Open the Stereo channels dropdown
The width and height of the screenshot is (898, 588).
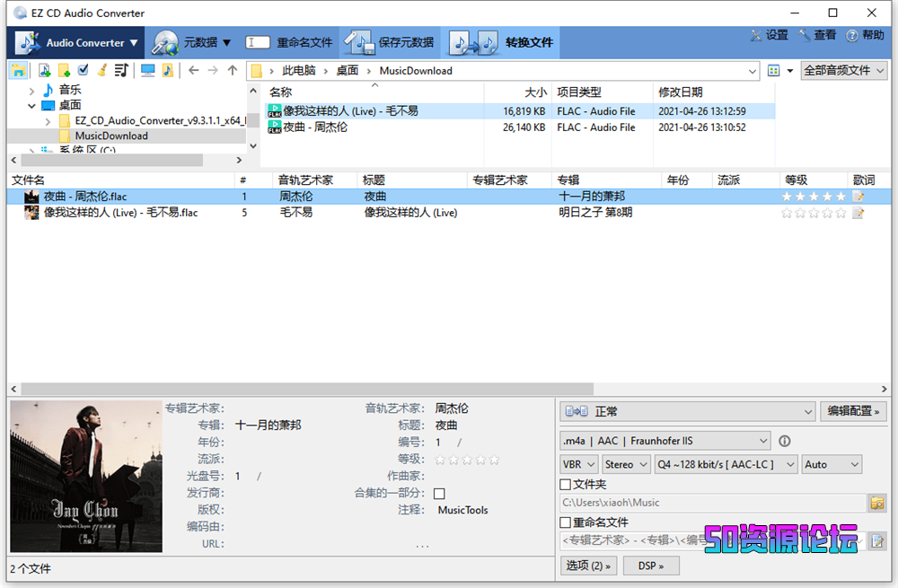626,464
